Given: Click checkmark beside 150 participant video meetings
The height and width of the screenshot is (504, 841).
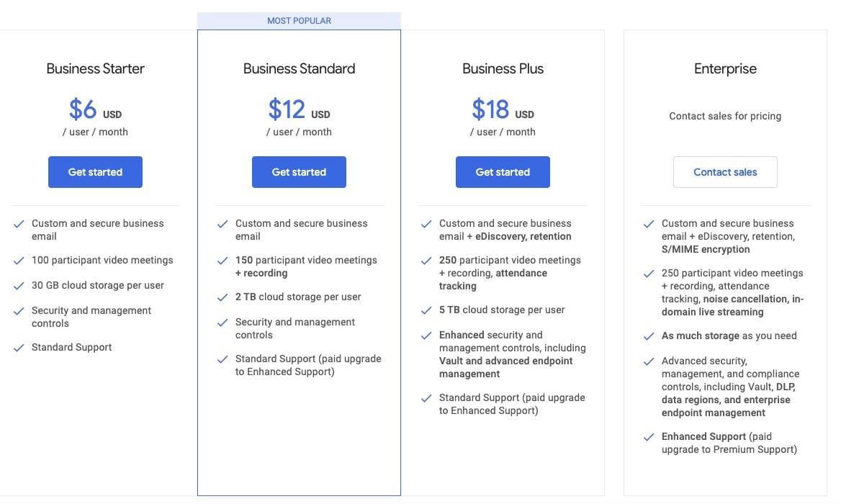Looking at the screenshot, I should [x=222, y=261].
